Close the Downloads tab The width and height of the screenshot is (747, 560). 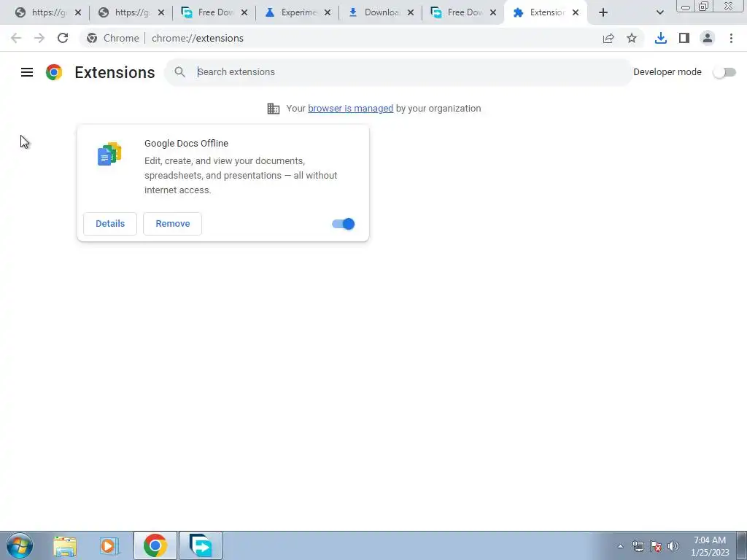coord(411,12)
